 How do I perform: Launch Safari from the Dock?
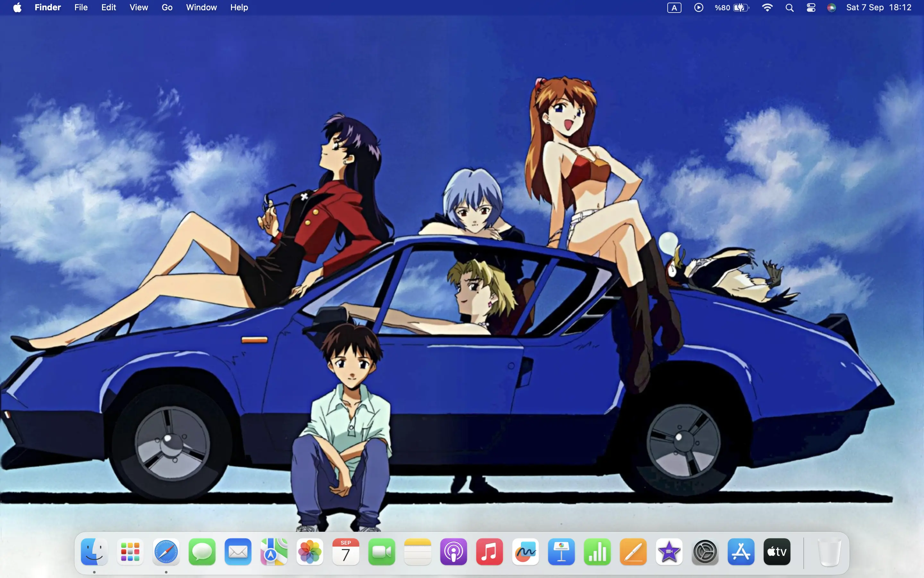(x=166, y=552)
